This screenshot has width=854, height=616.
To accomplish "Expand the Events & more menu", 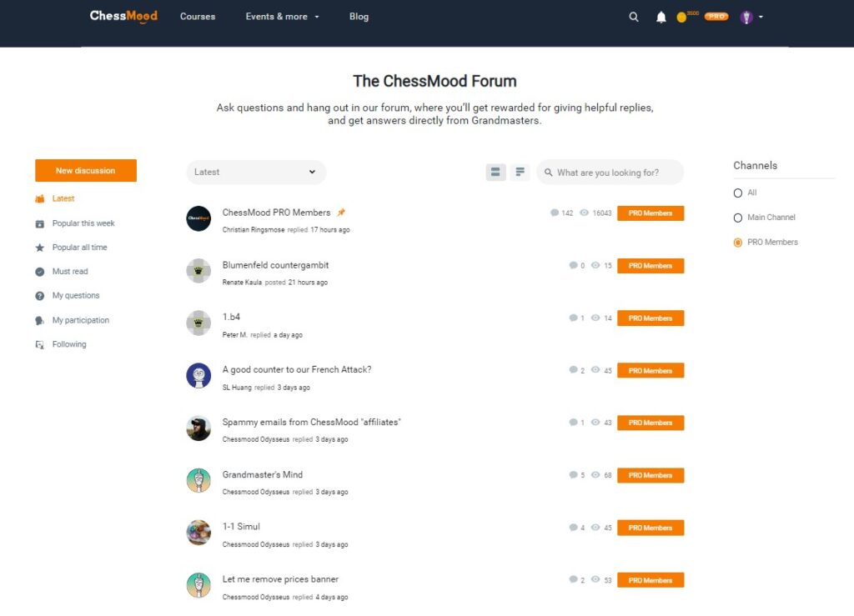I will pos(282,17).
